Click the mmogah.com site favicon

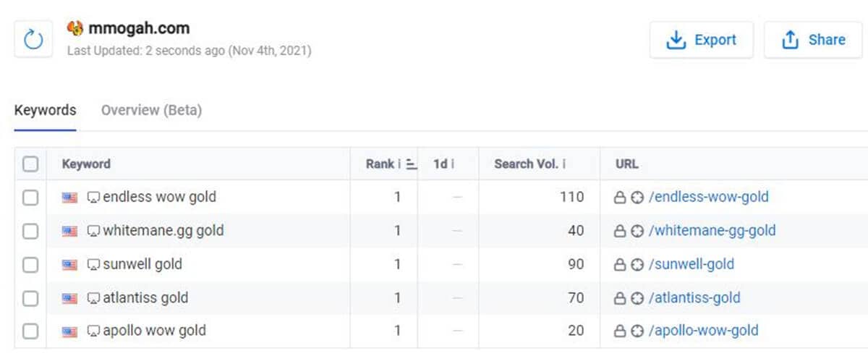click(75, 28)
